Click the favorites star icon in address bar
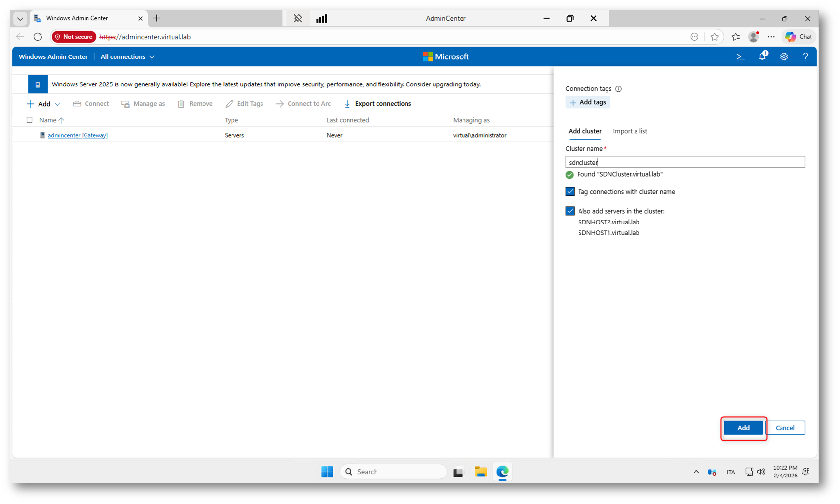The image size is (840, 504). [x=714, y=37]
